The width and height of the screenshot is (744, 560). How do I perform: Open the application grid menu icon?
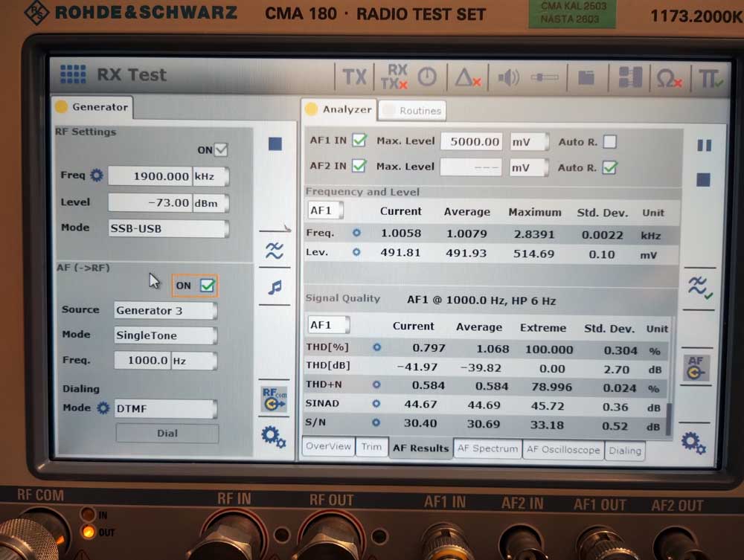(73, 74)
